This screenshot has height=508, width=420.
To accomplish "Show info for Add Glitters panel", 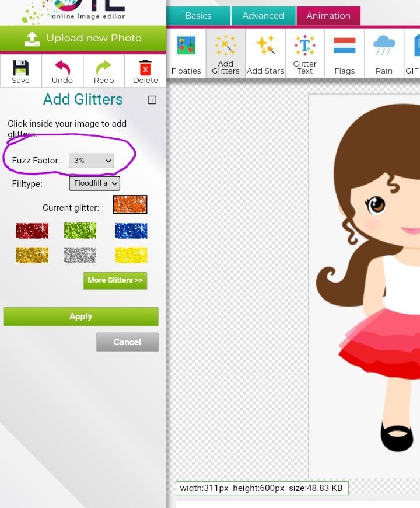I will [x=152, y=100].
